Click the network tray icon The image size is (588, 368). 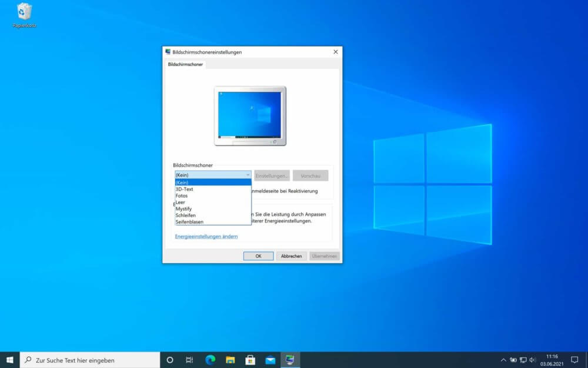click(x=523, y=360)
